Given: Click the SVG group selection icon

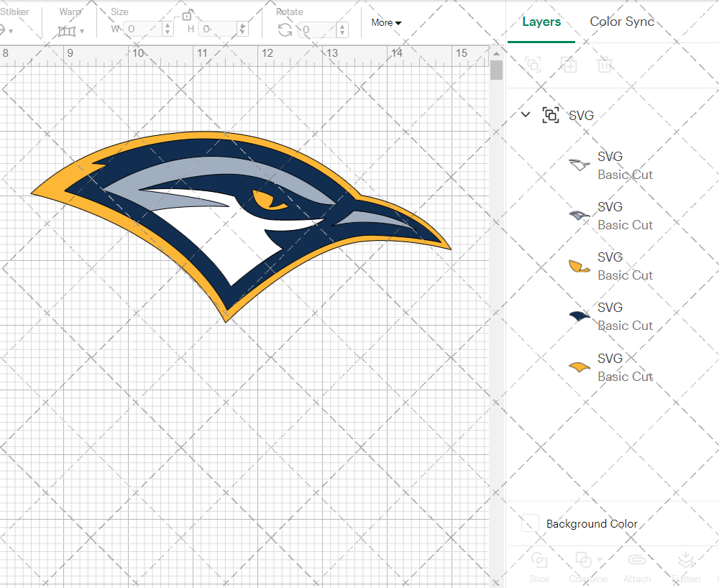Looking at the screenshot, I should point(551,115).
